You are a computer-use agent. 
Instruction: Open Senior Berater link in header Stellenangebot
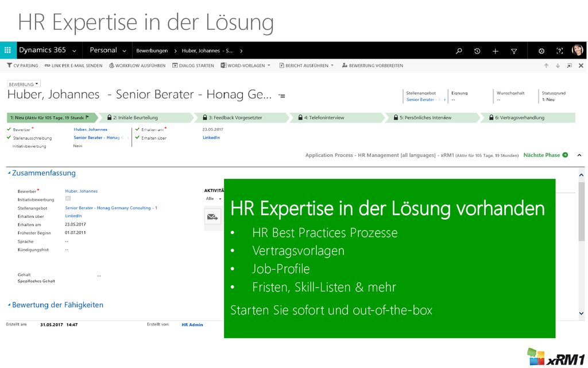pos(425,99)
